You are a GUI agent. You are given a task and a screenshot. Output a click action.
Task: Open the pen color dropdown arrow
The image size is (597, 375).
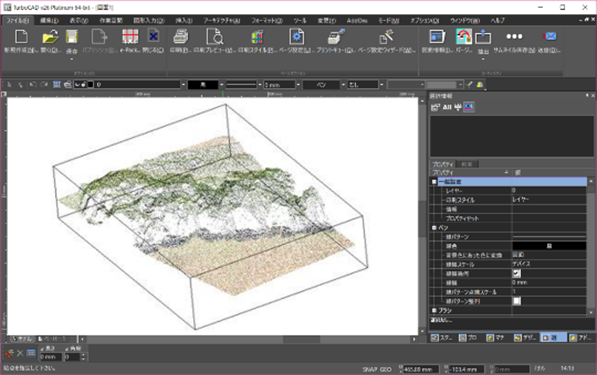point(221,85)
